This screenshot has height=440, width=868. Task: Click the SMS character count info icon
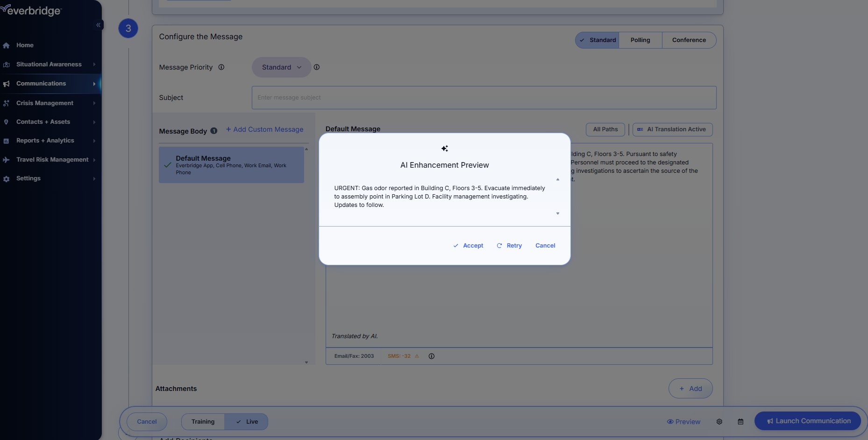point(432,356)
